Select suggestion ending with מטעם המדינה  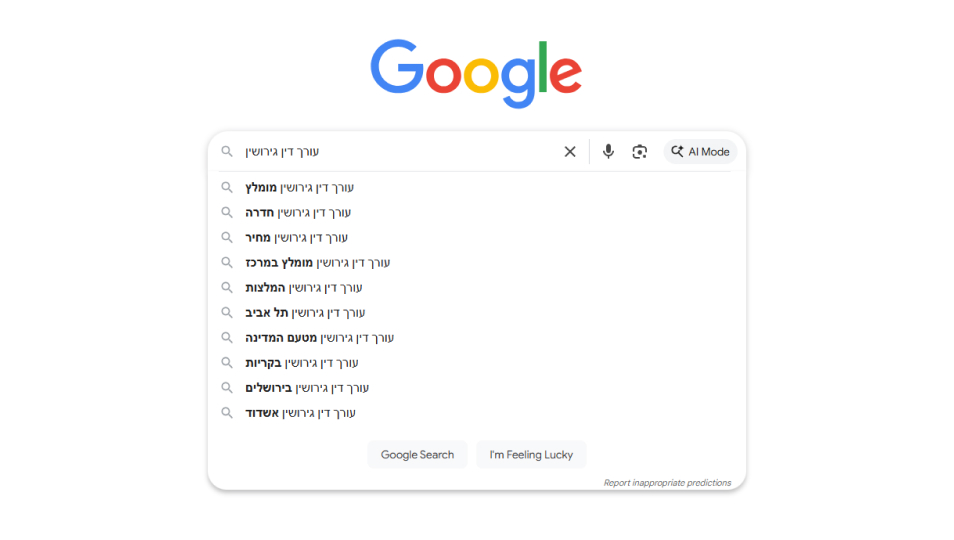(x=320, y=337)
